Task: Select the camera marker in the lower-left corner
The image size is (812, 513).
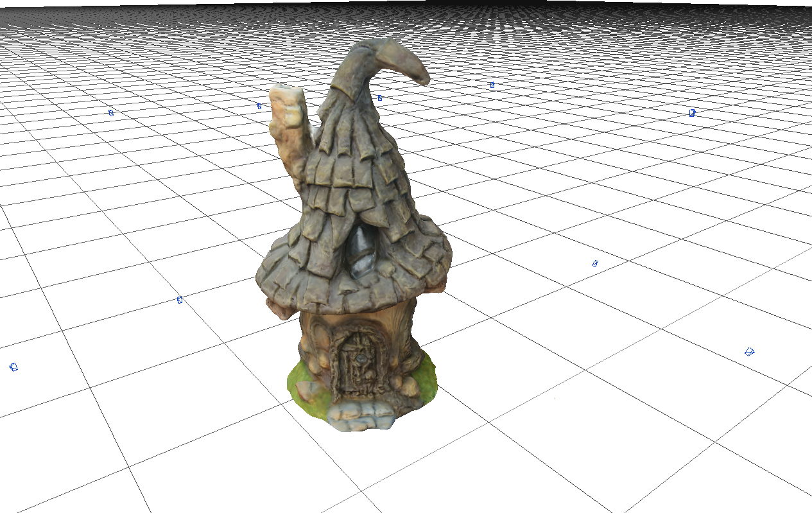Action: pyautogui.click(x=13, y=367)
